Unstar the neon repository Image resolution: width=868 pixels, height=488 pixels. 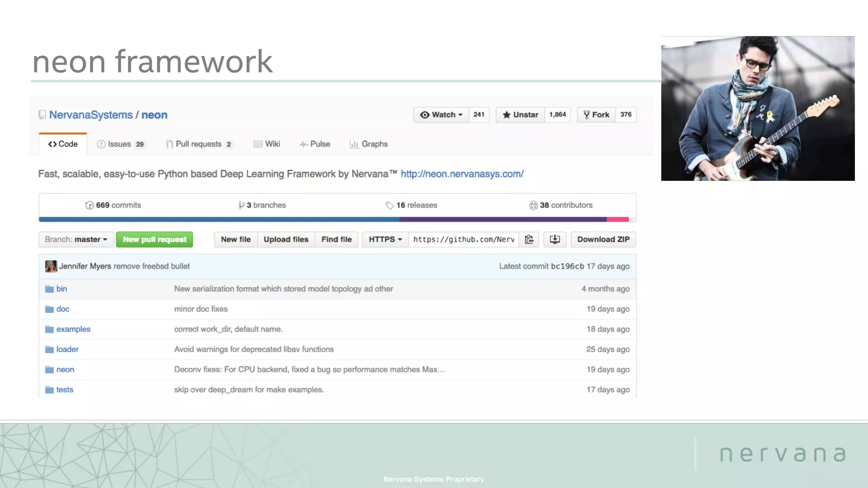(x=520, y=115)
